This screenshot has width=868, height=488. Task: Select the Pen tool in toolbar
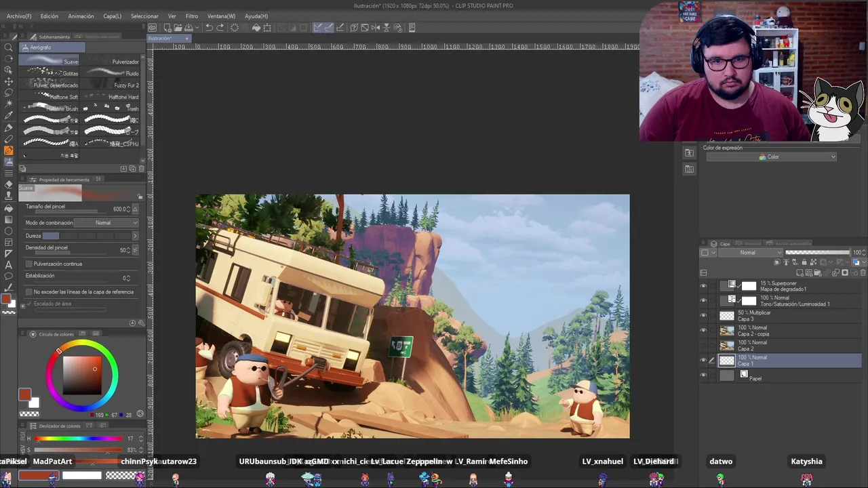tap(9, 129)
